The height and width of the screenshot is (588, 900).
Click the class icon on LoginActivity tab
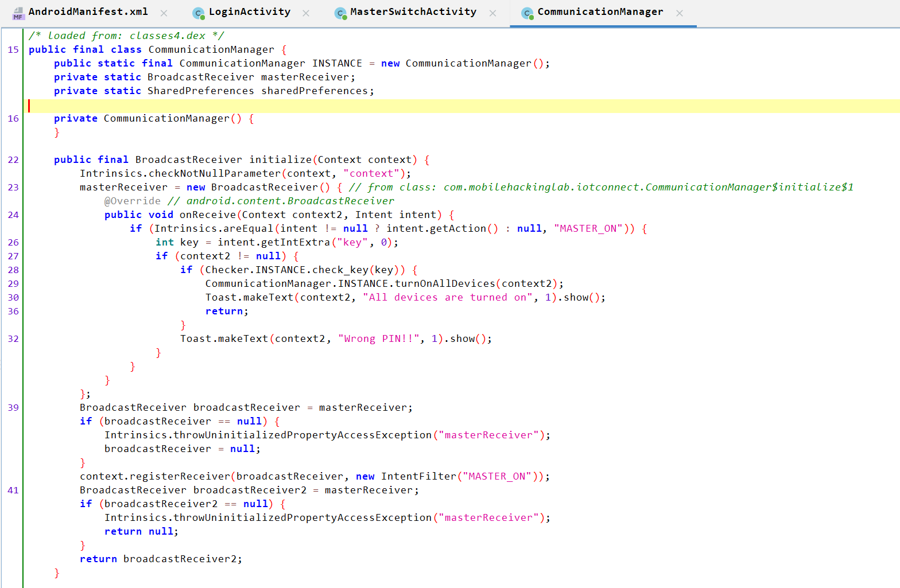pos(199,13)
